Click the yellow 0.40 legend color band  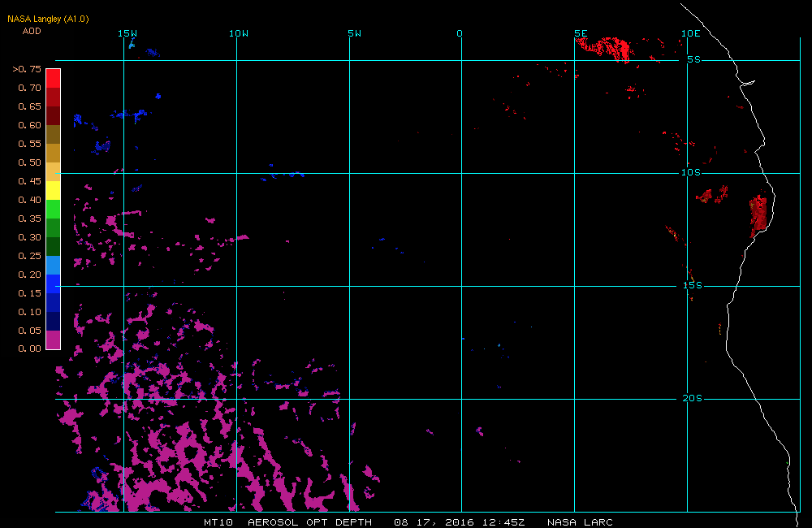coord(54,190)
